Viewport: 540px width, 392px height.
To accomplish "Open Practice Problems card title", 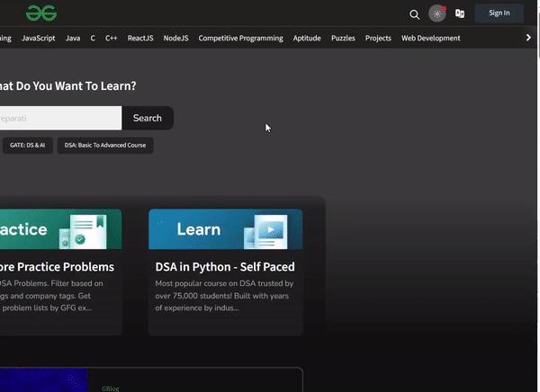I will pyautogui.click(x=57, y=267).
